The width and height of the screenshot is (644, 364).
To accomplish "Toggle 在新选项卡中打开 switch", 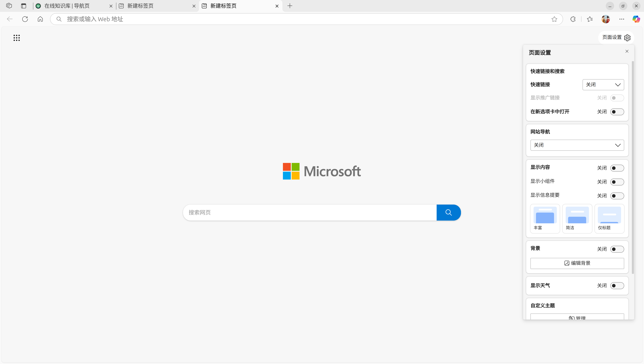I will 617,112.
